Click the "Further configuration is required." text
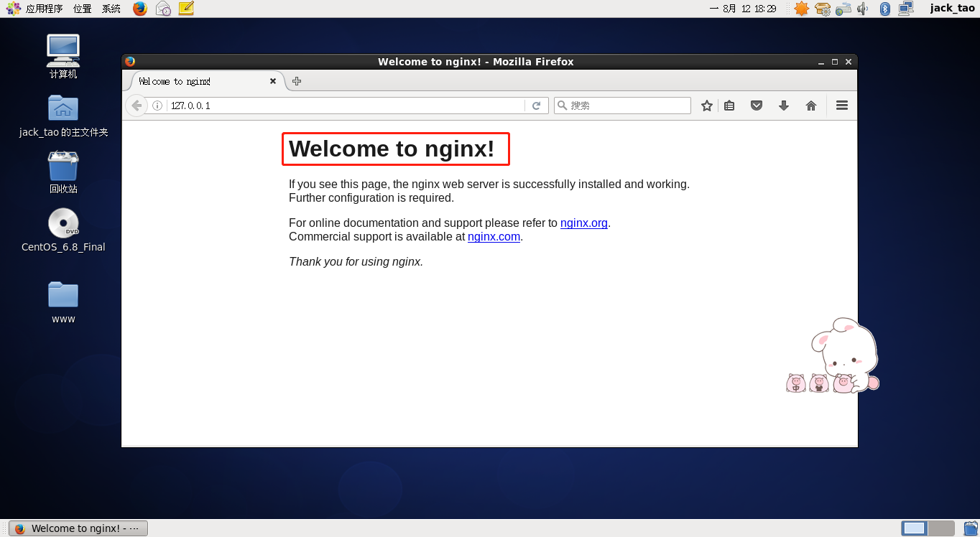The width and height of the screenshot is (980, 537). (x=371, y=197)
